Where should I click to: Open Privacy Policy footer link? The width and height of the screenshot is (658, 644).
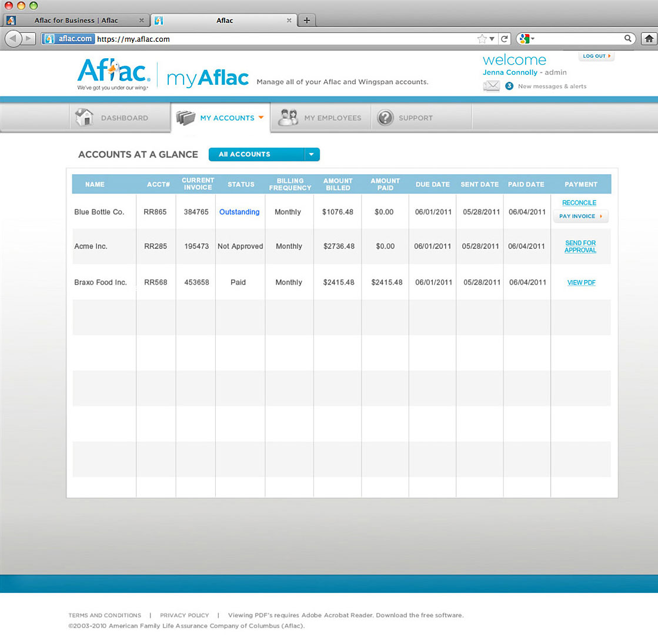tap(184, 615)
